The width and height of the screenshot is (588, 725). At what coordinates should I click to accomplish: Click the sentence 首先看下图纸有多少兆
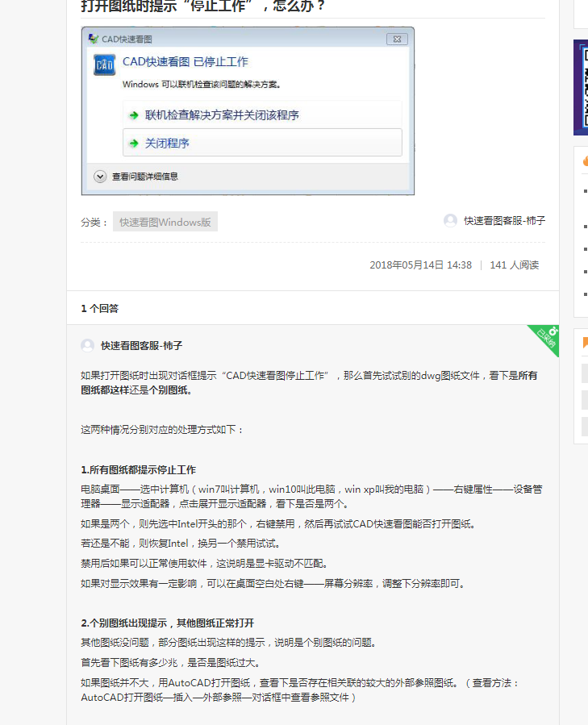point(129,663)
